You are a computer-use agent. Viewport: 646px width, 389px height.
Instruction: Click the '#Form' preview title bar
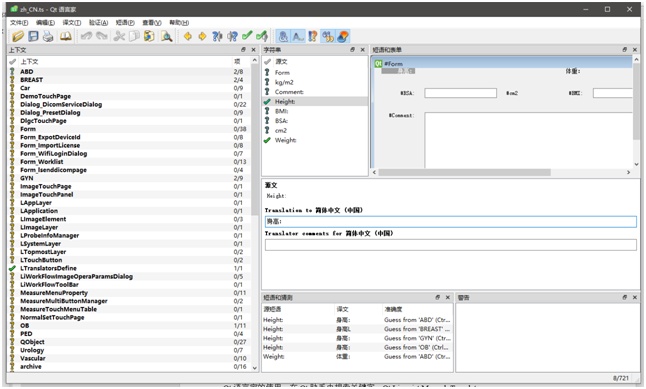coord(502,63)
